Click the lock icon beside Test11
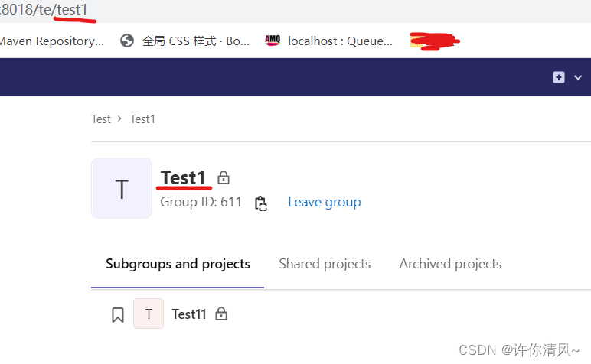591x364 pixels. (x=221, y=314)
